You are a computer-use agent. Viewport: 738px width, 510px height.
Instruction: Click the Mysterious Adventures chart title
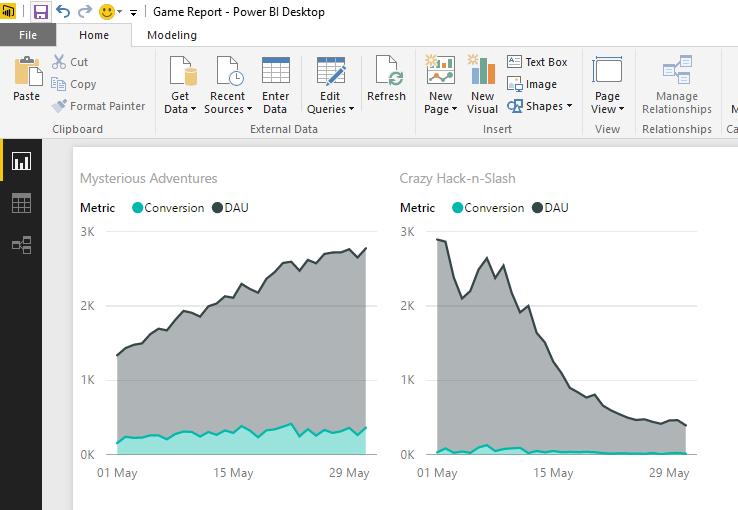tap(149, 179)
